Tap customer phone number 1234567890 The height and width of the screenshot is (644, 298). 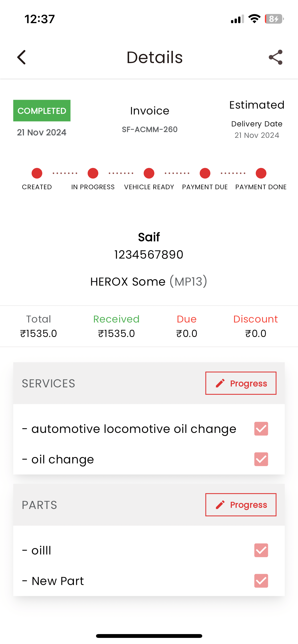pos(149,255)
